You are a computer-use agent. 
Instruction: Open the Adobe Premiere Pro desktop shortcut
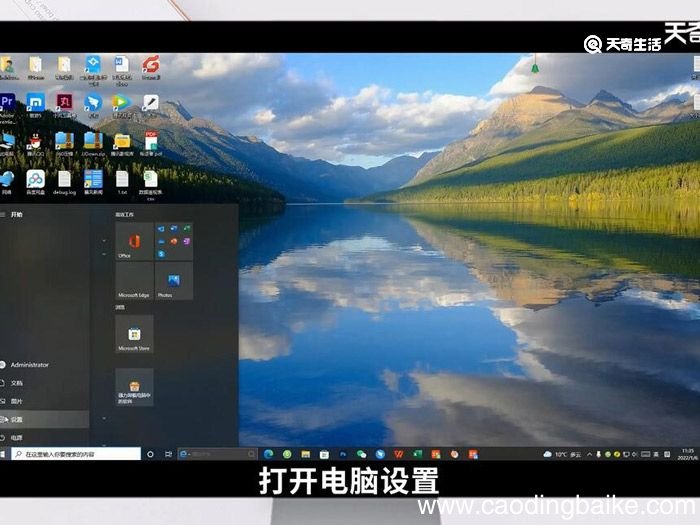coord(7,108)
